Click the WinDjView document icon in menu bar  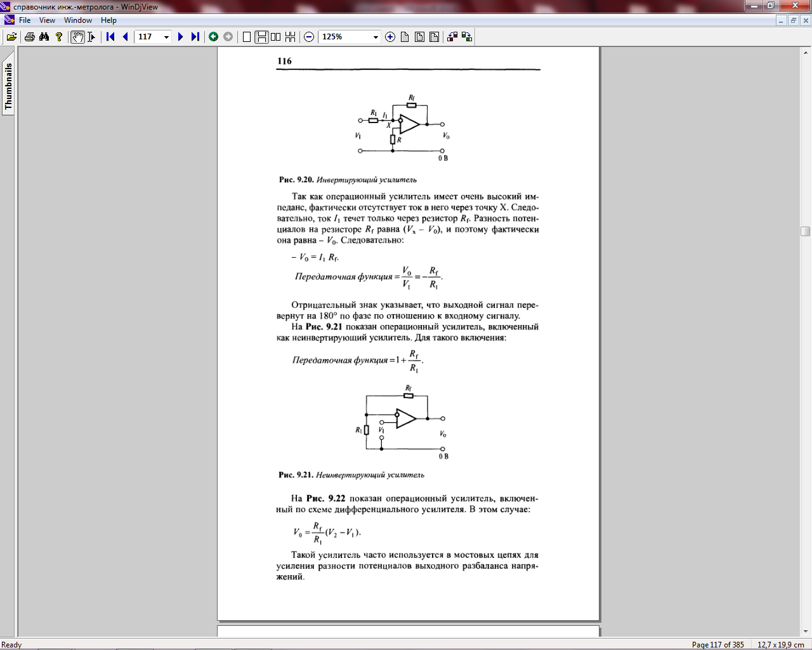(x=9, y=20)
